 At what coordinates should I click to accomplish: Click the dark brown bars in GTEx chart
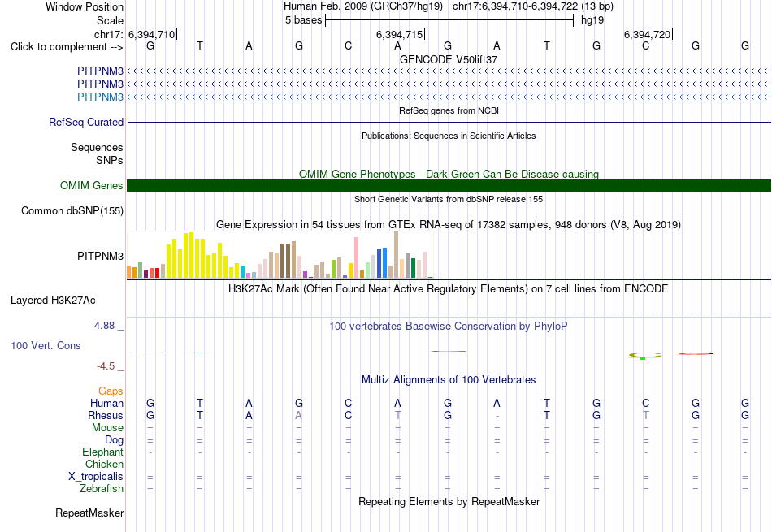pyautogui.click(x=285, y=261)
